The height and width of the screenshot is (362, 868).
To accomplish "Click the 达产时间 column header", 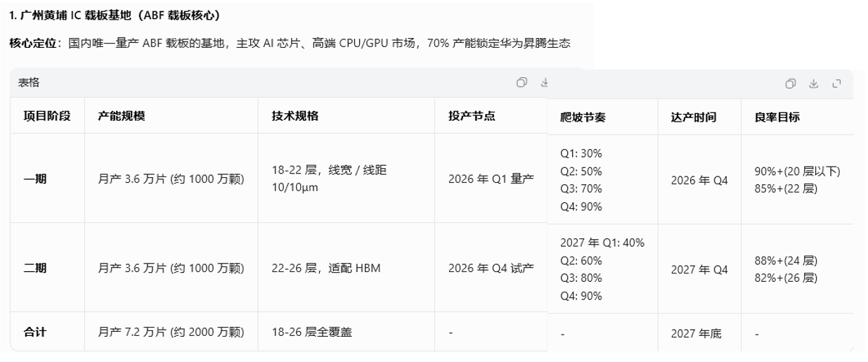I will 694,117.
